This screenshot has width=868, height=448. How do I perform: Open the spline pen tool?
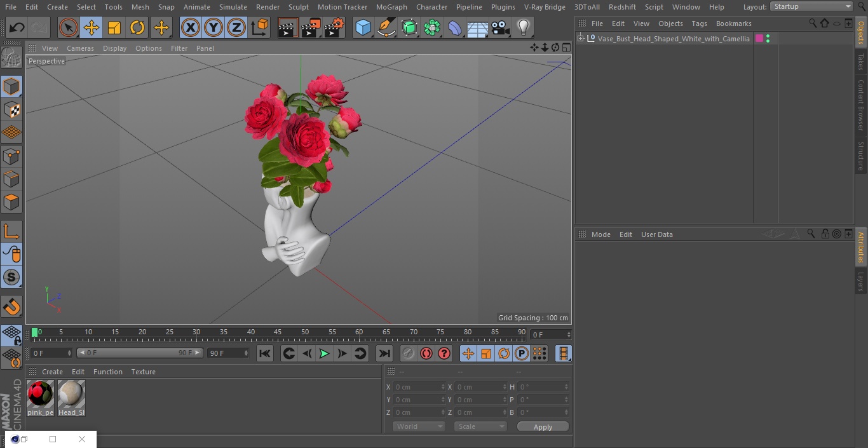[386, 28]
